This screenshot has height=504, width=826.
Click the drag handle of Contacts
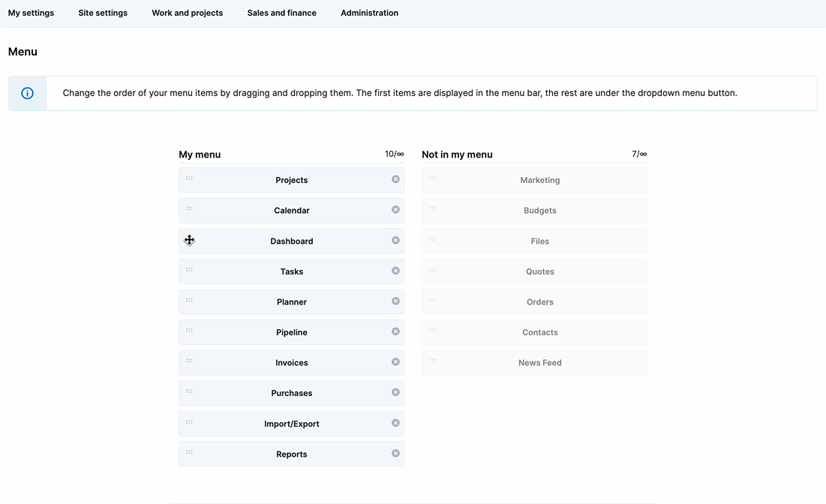432,330
